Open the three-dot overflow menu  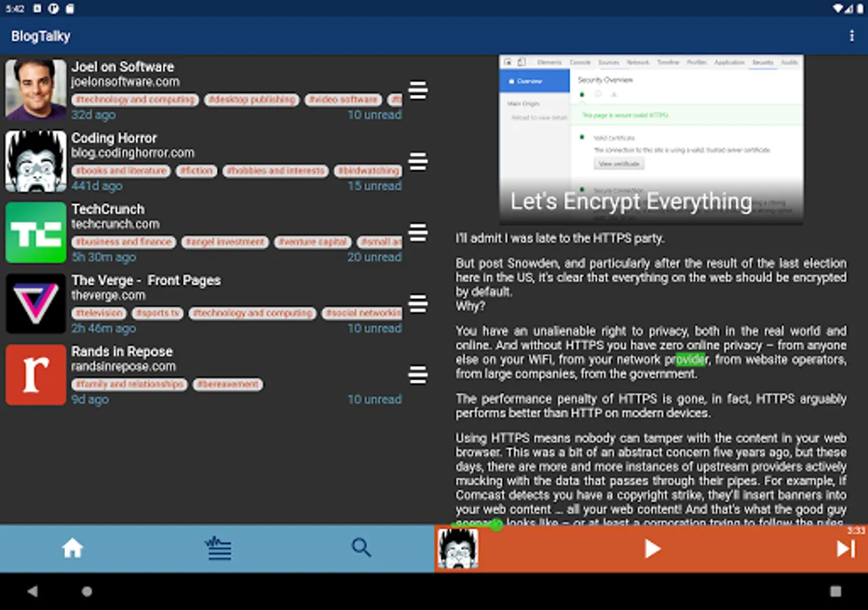(x=852, y=36)
